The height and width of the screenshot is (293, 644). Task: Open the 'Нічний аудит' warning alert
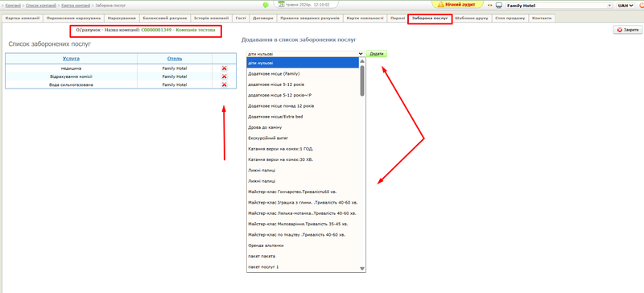point(456,4)
